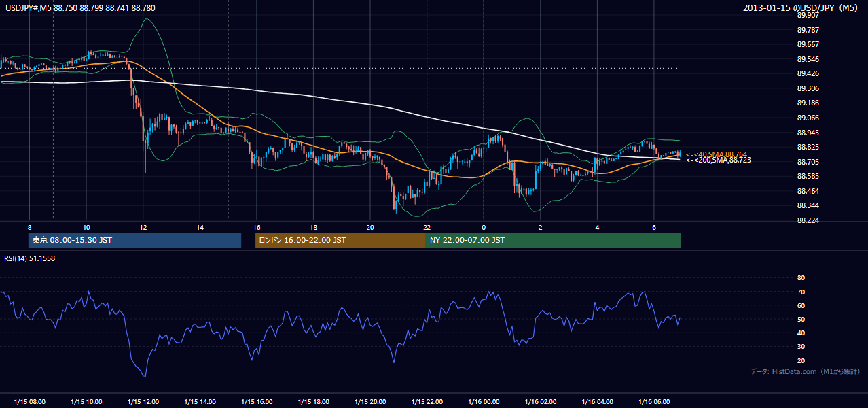Click the 1/16 06:00 date label
This screenshot has height=408, width=868.
point(653,402)
